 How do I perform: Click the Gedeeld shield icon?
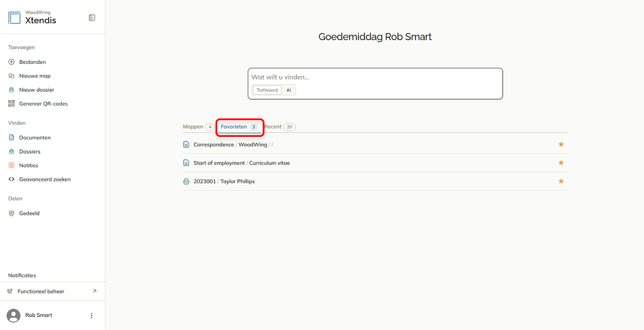point(12,213)
